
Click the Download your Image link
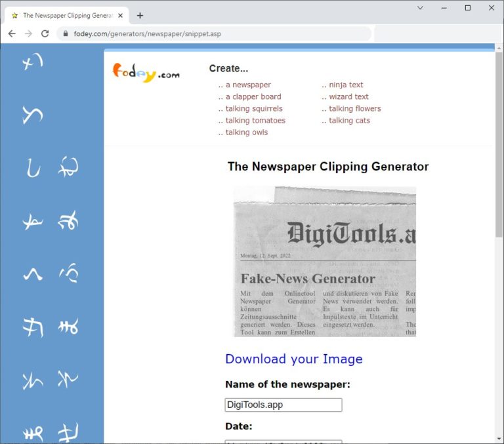[x=294, y=359]
